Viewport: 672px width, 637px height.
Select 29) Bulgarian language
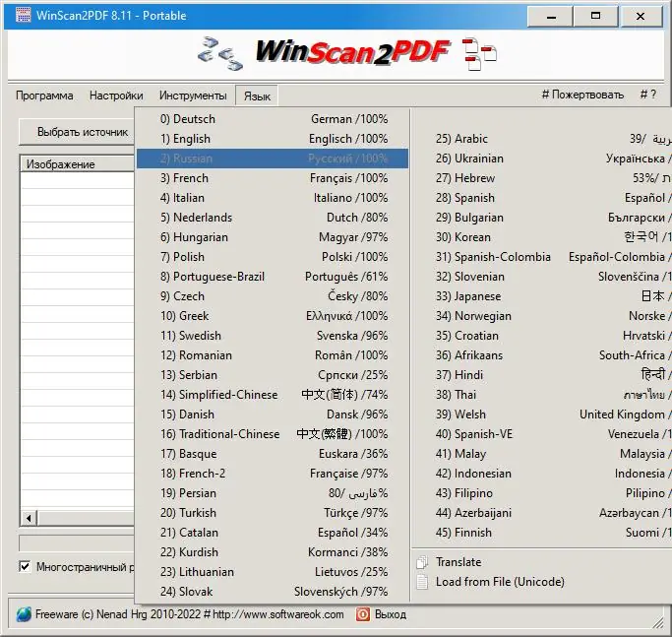point(542,218)
